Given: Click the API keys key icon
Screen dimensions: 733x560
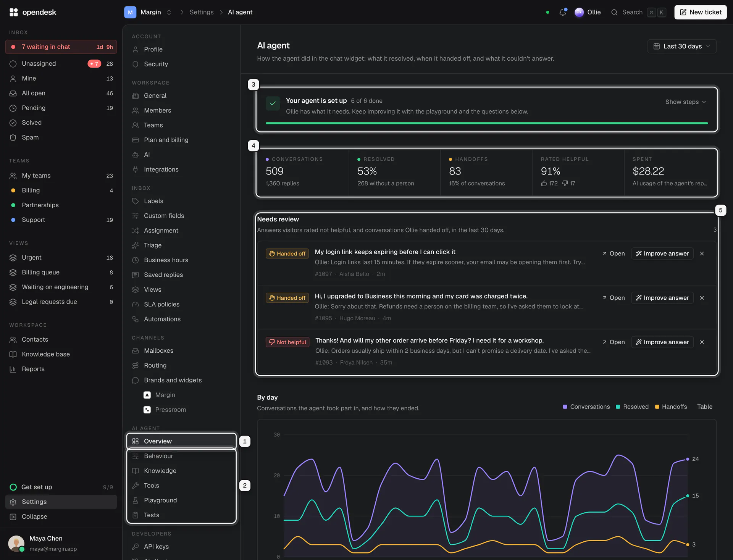Looking at the screenshot, I should click(135, 547).
